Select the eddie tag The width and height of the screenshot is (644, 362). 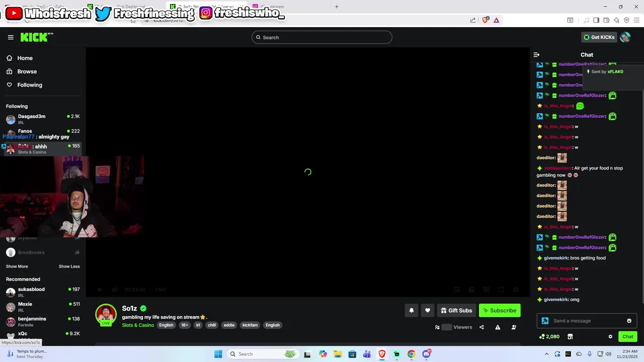pyautogui.click(x=229, y=325)
